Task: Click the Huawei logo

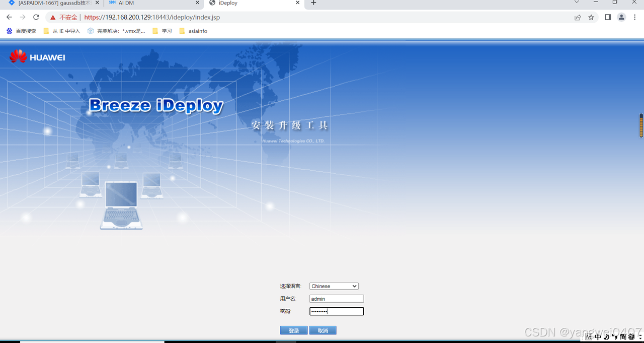Action: click(x=37, y=56)
